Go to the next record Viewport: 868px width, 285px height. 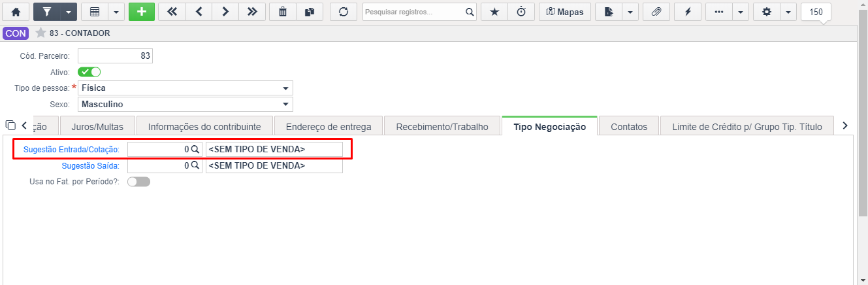225,12
